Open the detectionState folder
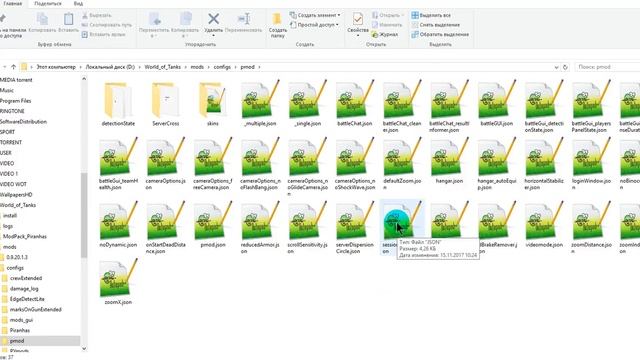The height and width of the screenshot is (360, 640). (118, 104)
